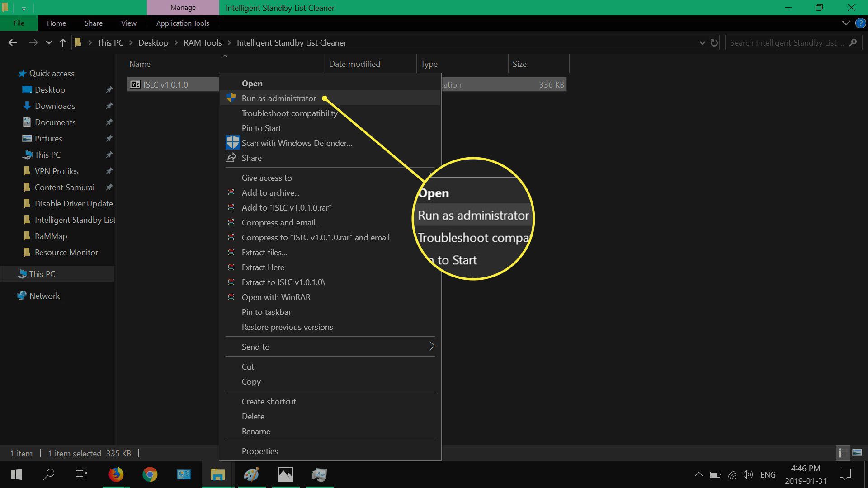Open the Home ribbon tab
This screenshot has width=868, height=488.
pos(57,23)
